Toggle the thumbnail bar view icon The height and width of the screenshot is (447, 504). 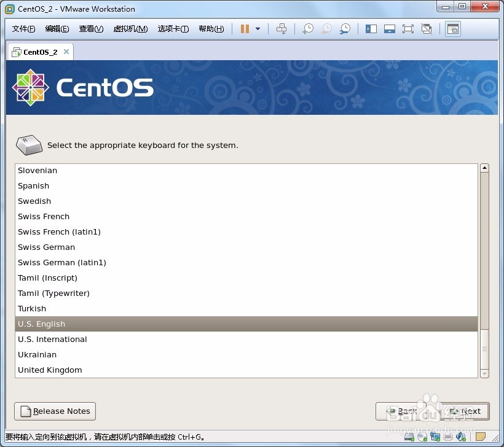(x=390, y=29)
